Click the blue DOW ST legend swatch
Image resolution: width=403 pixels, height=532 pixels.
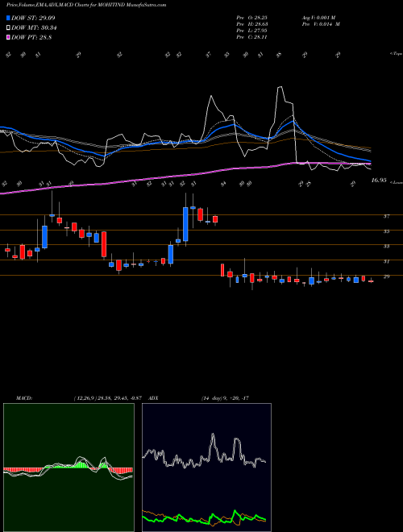(8, 18)
